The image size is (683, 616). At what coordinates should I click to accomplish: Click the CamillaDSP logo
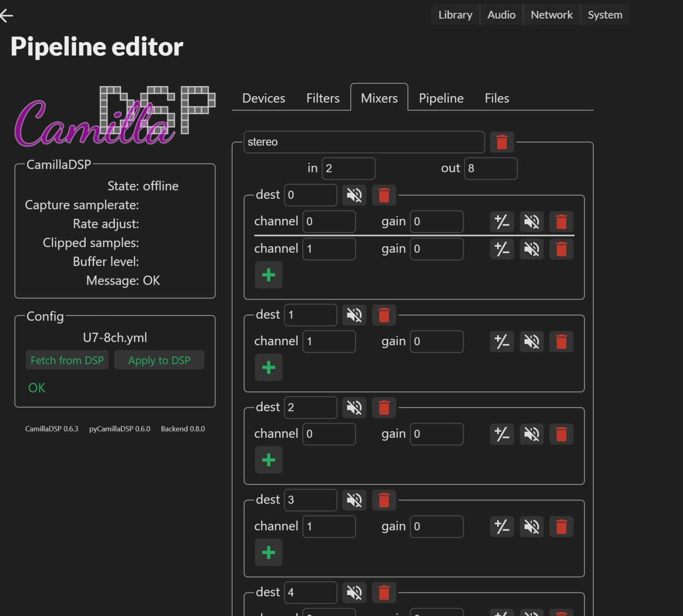[x=115, y=116]
